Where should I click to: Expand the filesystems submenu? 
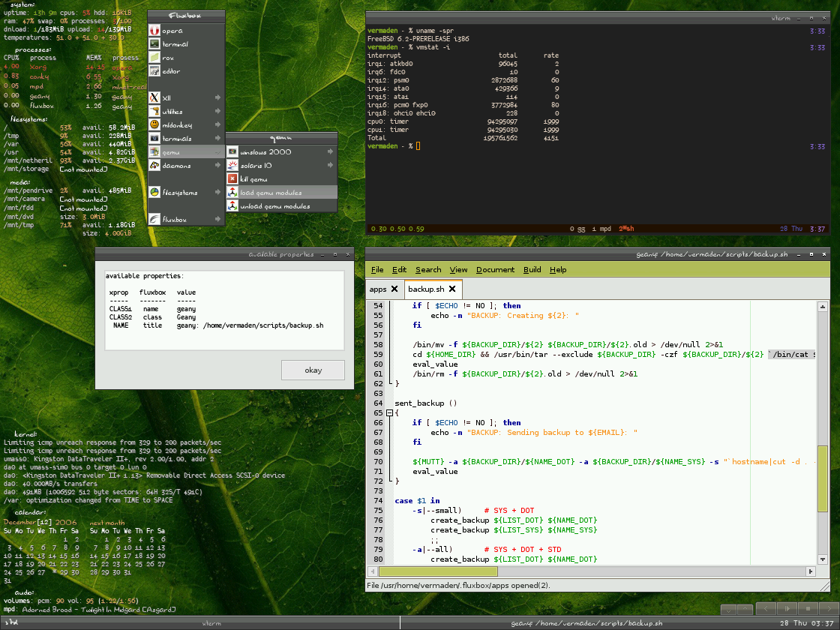[217, 192]
